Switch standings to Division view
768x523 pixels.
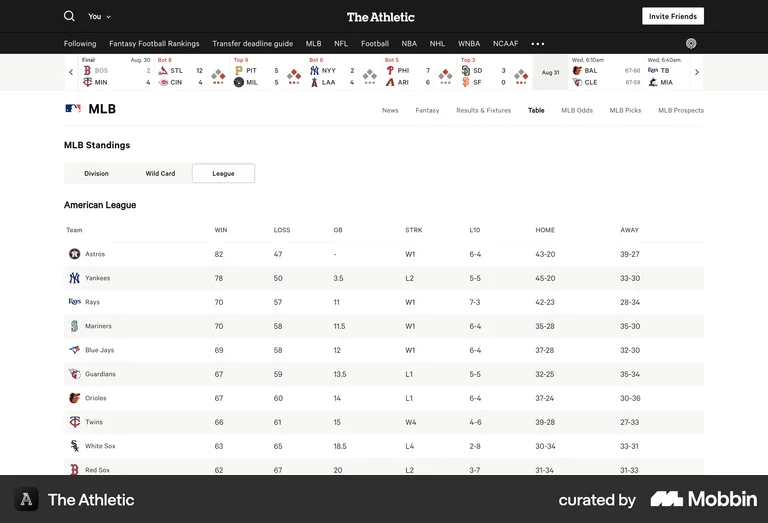coord(96,173)
